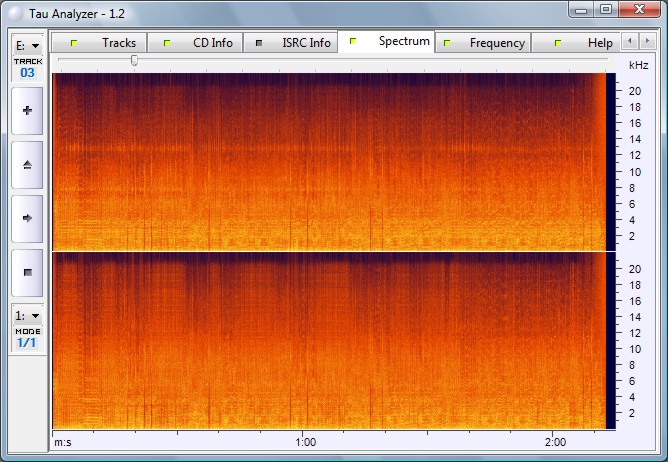Click the 1:00 mark on the time axis
This screenshot has width=668, height=462.
coord(306,442)
